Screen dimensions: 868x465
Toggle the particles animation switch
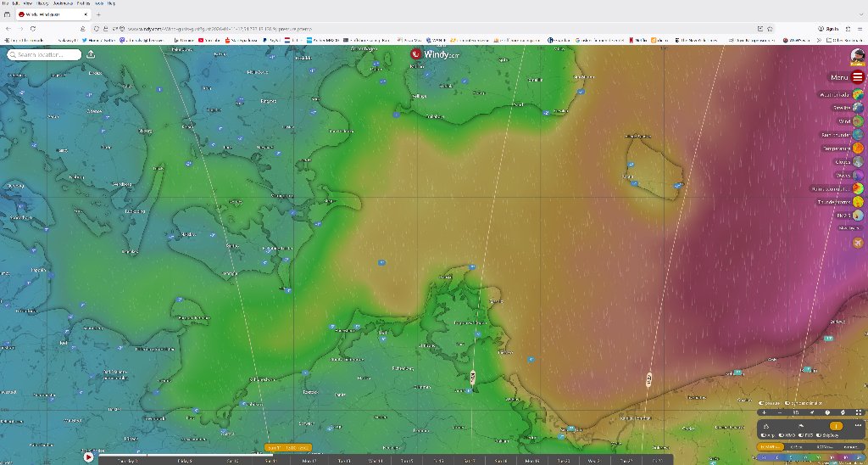(x=789, y=403)
